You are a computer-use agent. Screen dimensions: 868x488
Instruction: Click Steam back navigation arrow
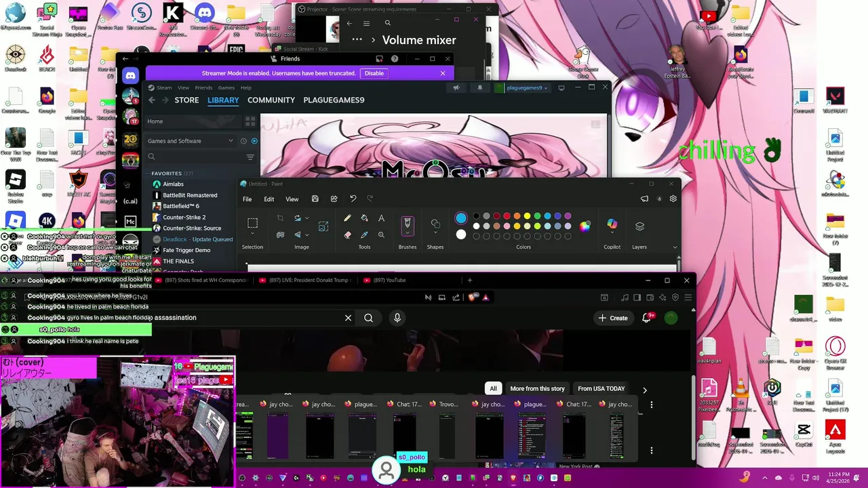(152, 100)
